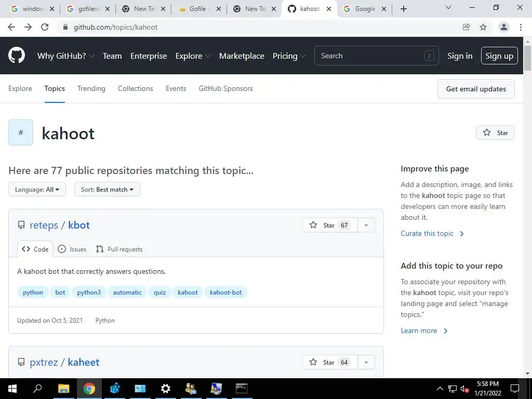Switch to the Events tab
The image size is (532, 399).
176,88
